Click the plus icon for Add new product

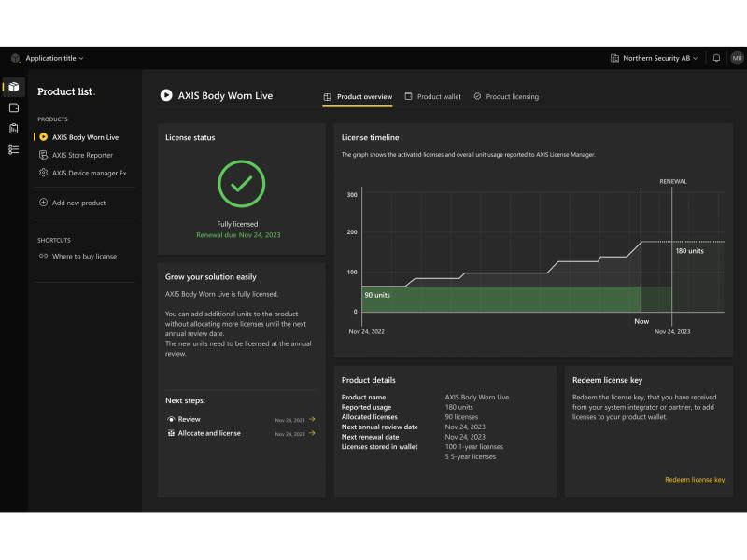pyautogui.click(x=43, y=203)
